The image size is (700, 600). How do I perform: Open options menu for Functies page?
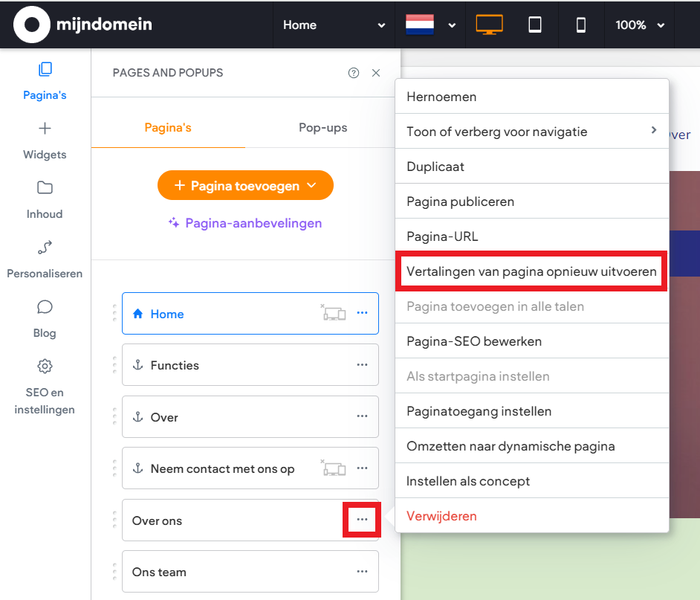[362, 365]
